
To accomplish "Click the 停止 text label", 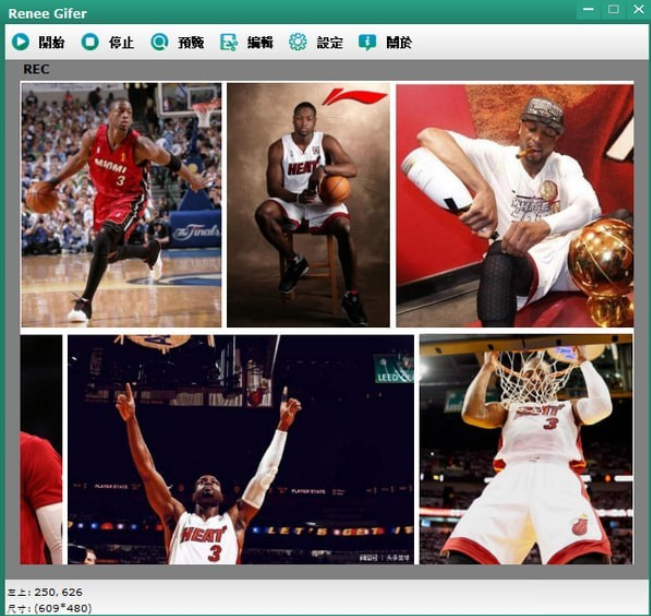I will (x=121, y=43).
